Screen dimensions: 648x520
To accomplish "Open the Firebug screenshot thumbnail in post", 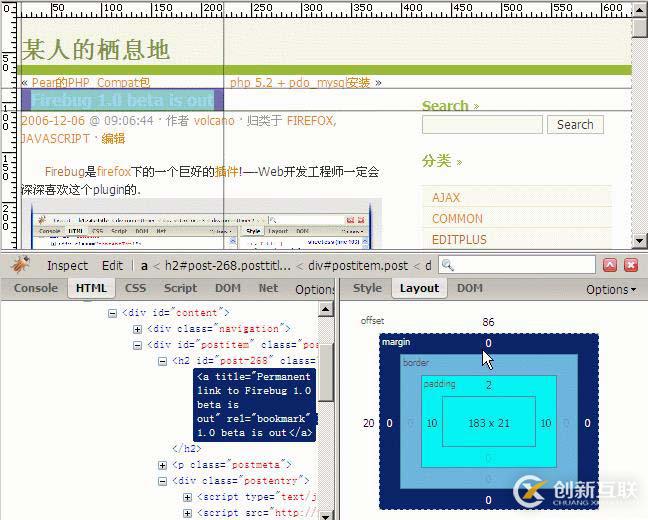I will pyautogui.click(x=202, y=224).
